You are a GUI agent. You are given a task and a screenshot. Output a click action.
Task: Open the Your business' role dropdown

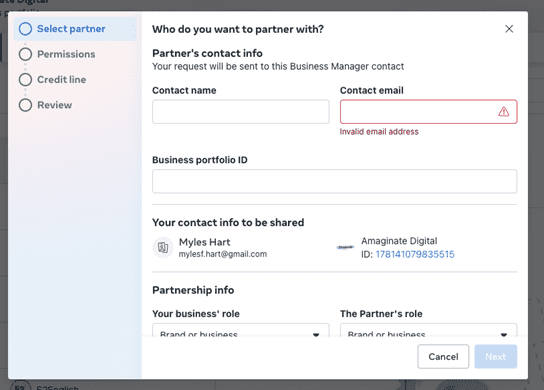point(241,330)
